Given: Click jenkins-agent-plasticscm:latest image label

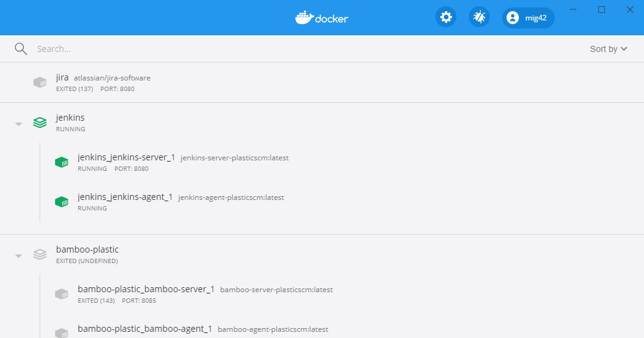Looking at the screenshot, I should click(x=231, y=197).
